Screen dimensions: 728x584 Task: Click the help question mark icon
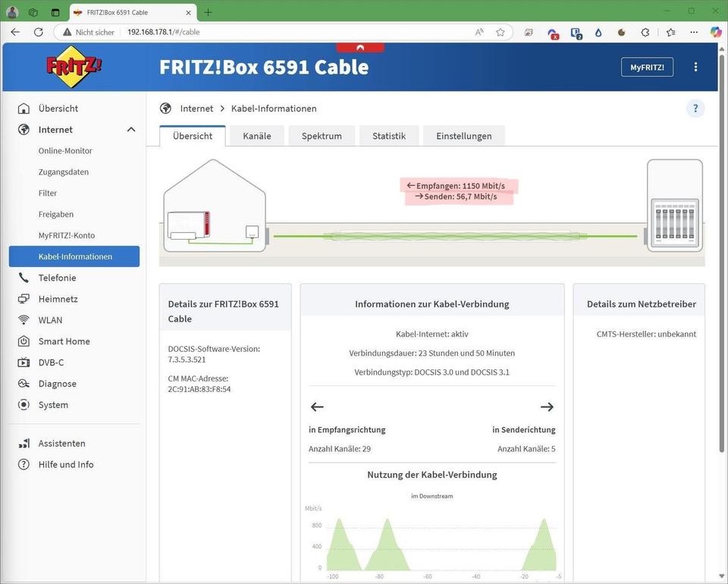(x=695, y=108)
